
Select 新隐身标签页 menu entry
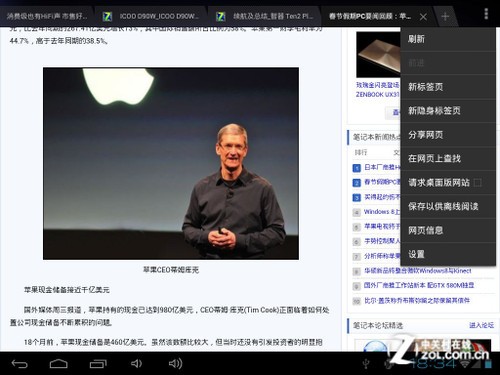pyautogui.click(x=448, y=111)
